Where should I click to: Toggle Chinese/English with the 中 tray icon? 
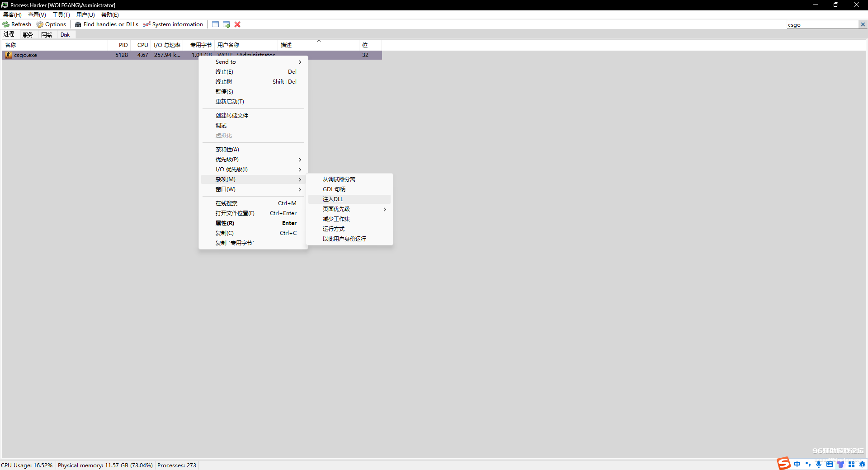pyautogui.click(x=797, y=464)
